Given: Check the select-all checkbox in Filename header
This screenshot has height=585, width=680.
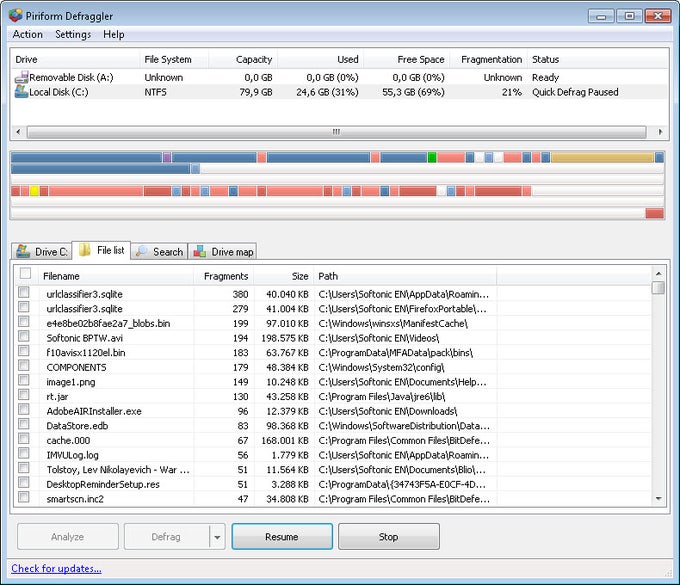Looking at the screenshot, I should (x=25, y=273).
